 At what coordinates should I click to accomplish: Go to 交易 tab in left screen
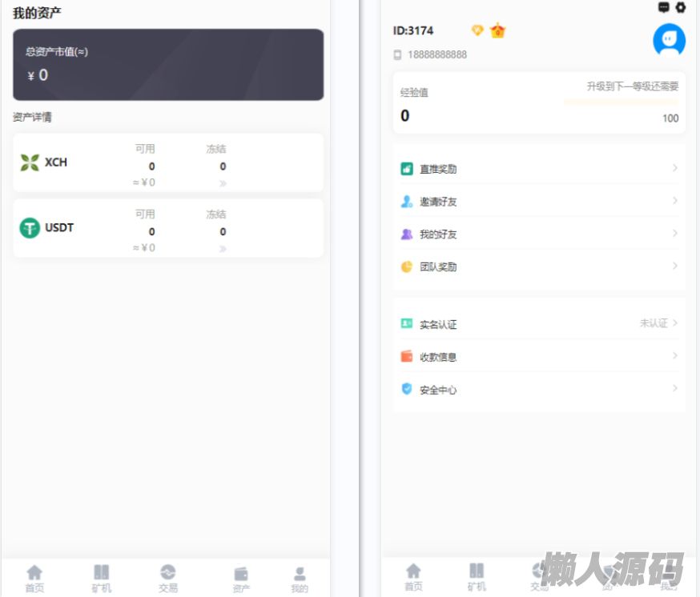coord(168,579)
